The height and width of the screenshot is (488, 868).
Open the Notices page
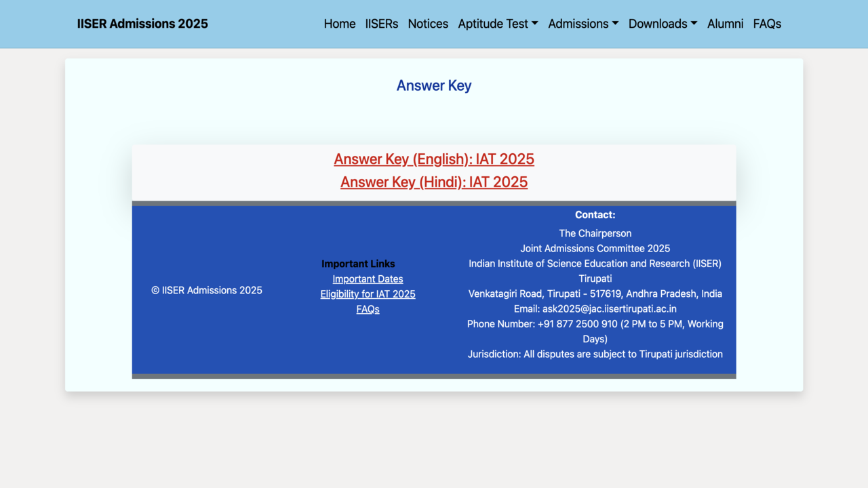[x=428, y=24]
